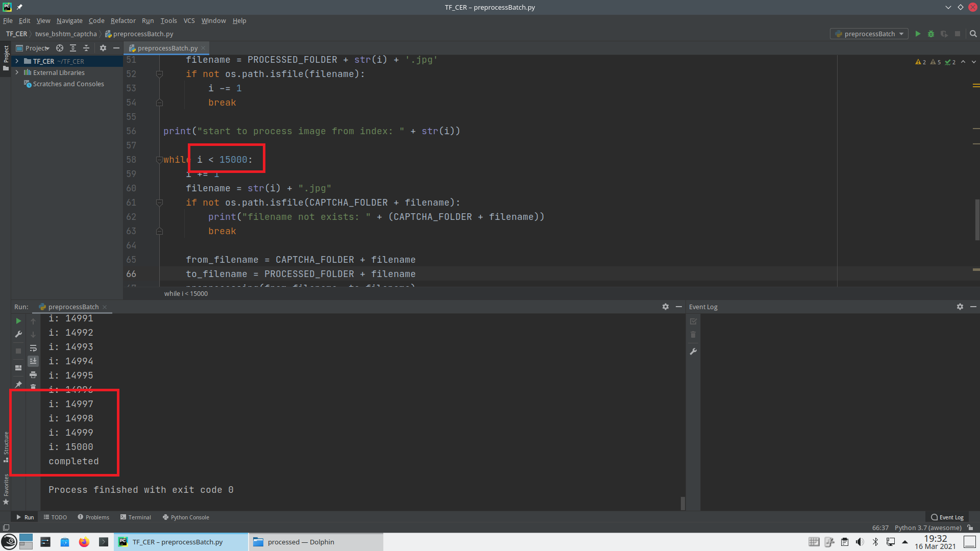The image size is (980, 551).
Task: Close the preprocessBatch.py editor tab
Action: click(x=203, y=48)
